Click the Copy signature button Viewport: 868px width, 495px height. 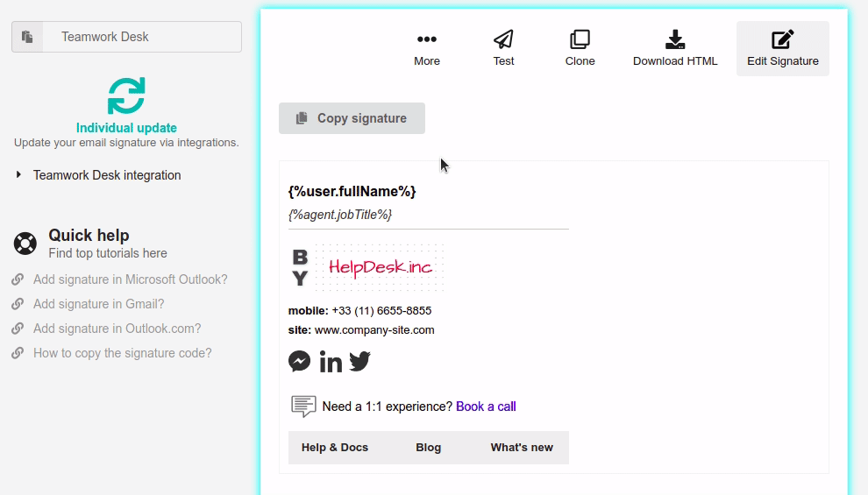click(x=352, y=118)
